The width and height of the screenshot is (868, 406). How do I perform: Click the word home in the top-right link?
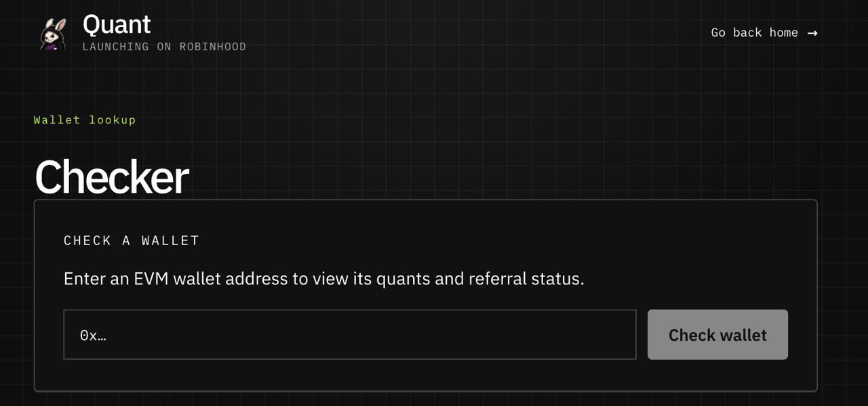pos(783,33)
